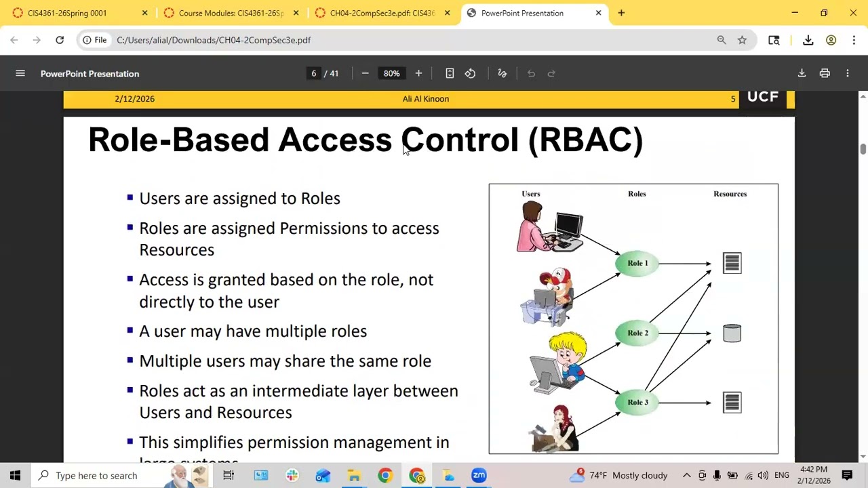Click 'Role 3' oval in diagram
This screenshot has height=488, width=868.
click(x=637, y=402)
